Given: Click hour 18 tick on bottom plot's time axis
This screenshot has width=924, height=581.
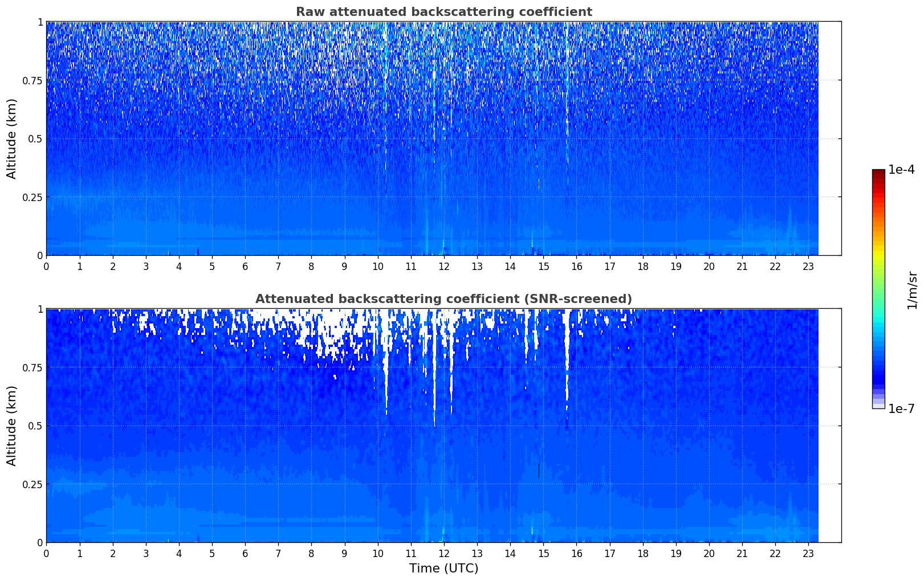Looking at the screenshot, I should [x=642, y=553].
